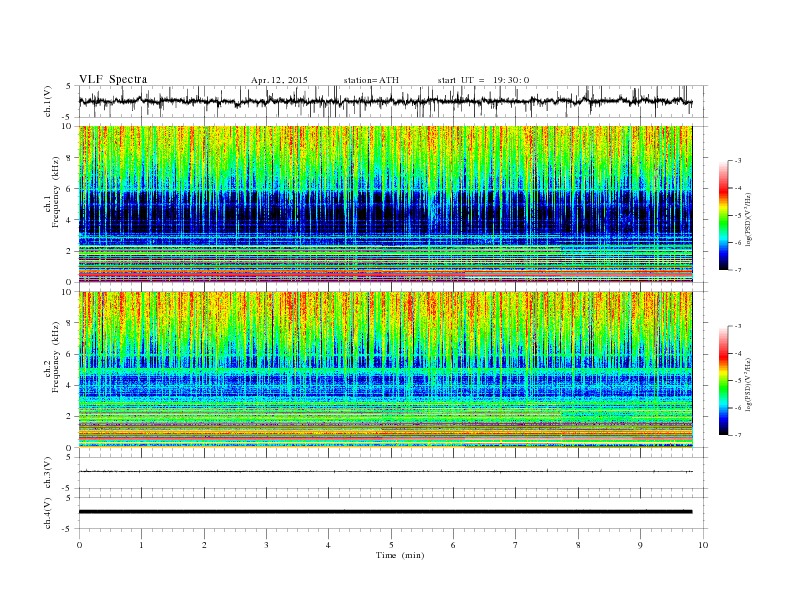Click the 'station=ATH' label

[371, 80]
